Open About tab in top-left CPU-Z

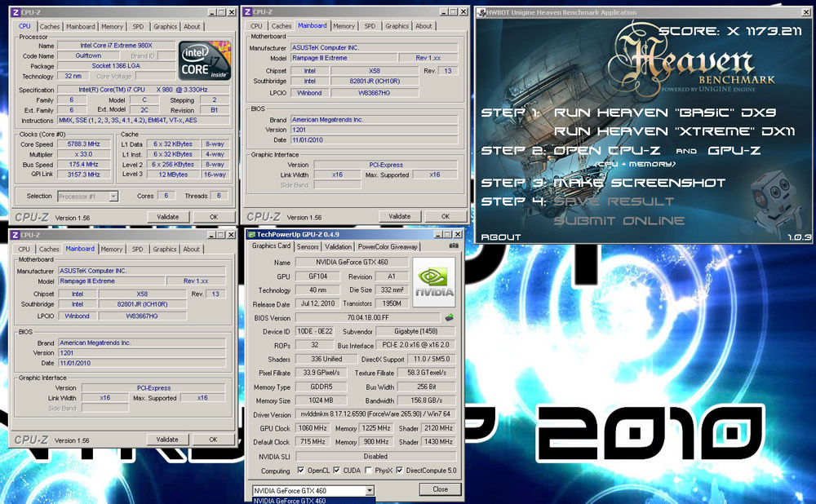click(192, 27)
